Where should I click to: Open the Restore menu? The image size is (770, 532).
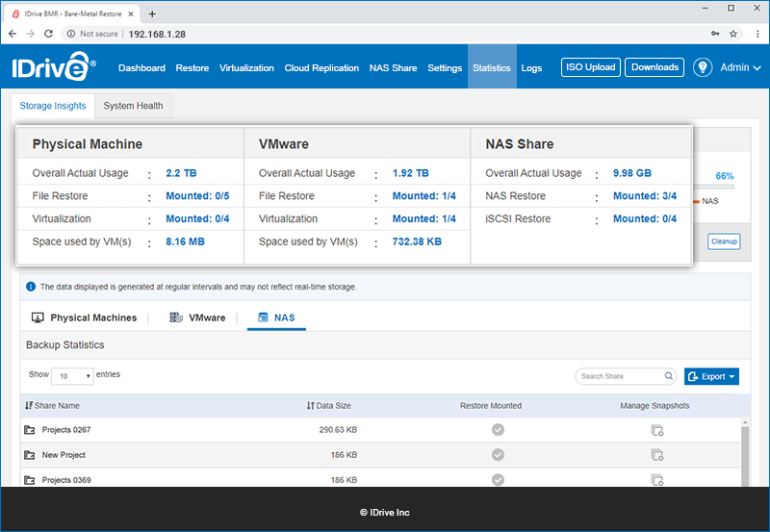coord(192,67)
